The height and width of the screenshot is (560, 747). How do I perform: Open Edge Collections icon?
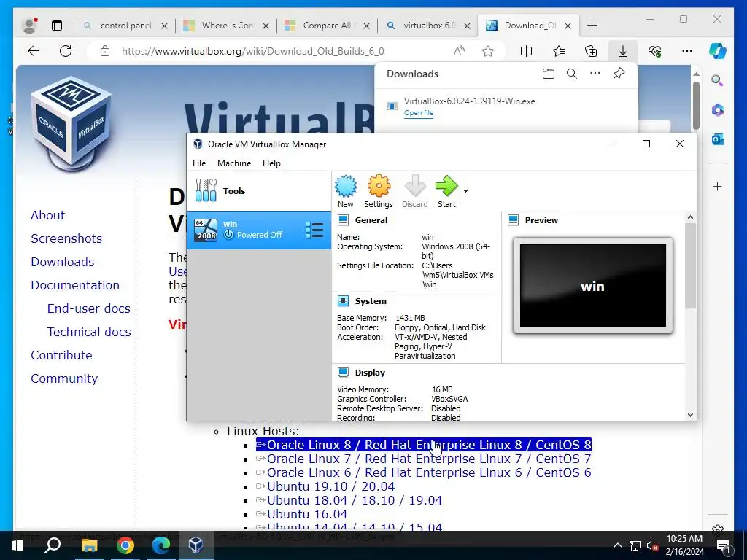click(591, 51)
